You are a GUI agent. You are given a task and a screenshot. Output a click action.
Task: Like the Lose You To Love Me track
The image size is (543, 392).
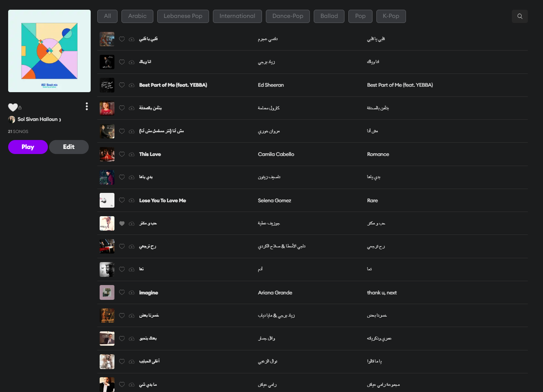pos(122,201)
